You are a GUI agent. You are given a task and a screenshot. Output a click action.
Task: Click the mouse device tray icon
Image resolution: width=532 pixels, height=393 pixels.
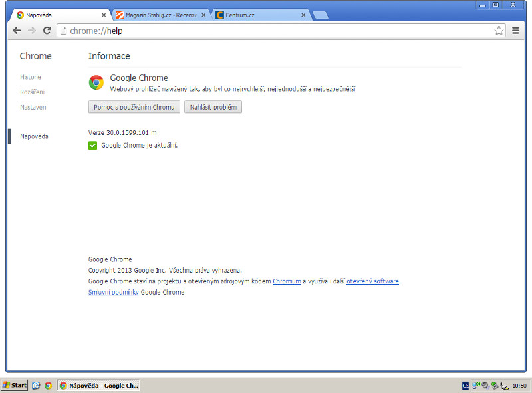[505, 386]
